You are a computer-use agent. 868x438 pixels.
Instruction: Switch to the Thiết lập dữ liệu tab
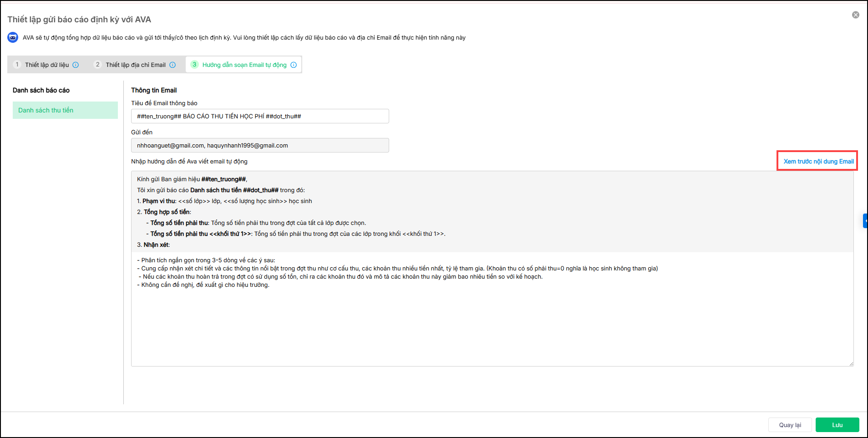pyautogui.click(x=47, y=65)
